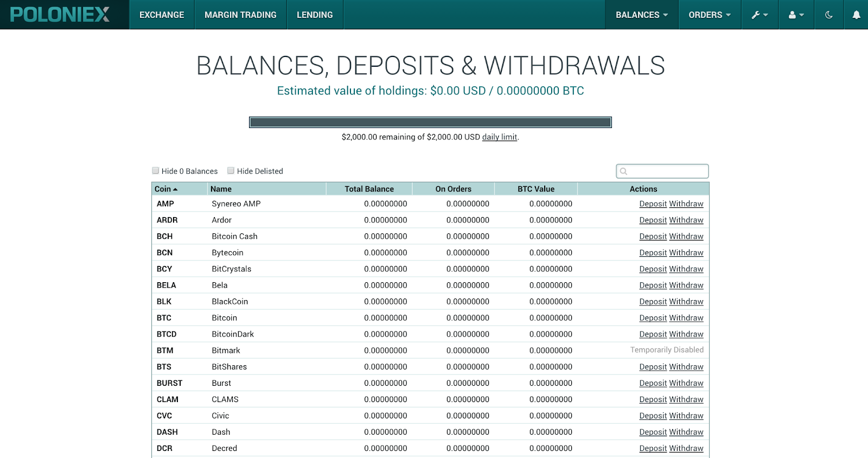Click Deposit for Bytecoin
The height and width of the screenshot is (458, 868).
[x=653, y=252]
